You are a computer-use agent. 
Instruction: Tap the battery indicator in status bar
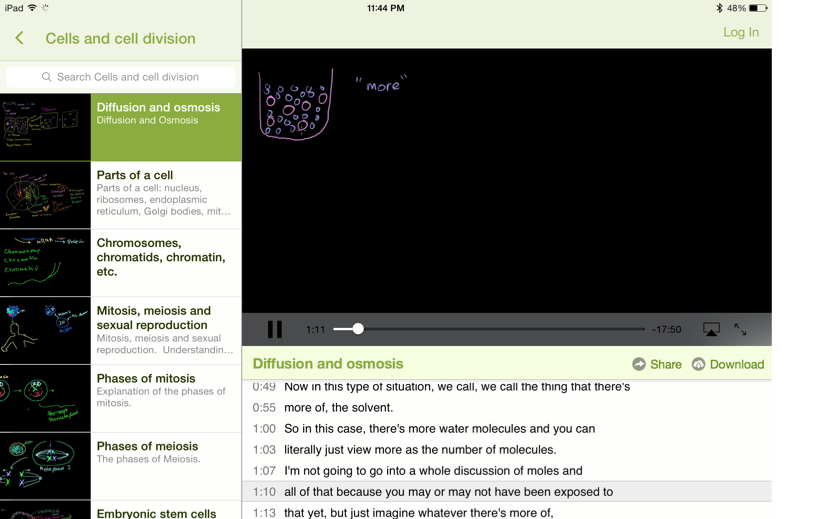[758, 8]
